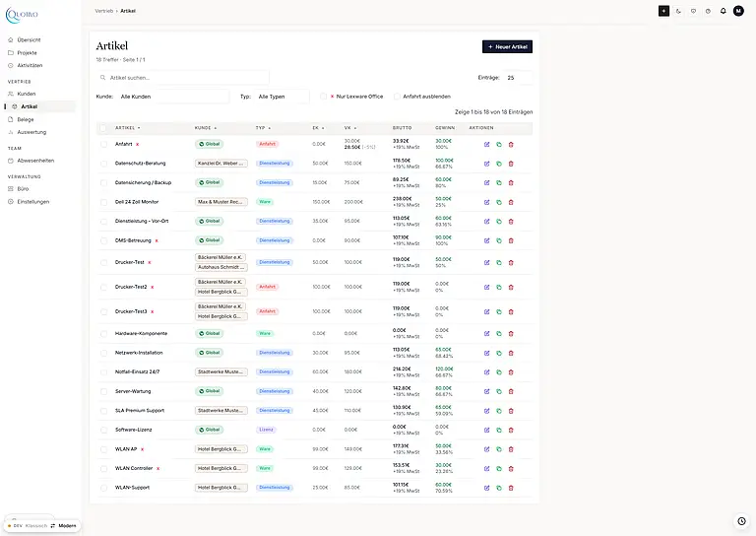
Task: Open the Alle Typen type dropdown
Action: (x=283, y=97)
